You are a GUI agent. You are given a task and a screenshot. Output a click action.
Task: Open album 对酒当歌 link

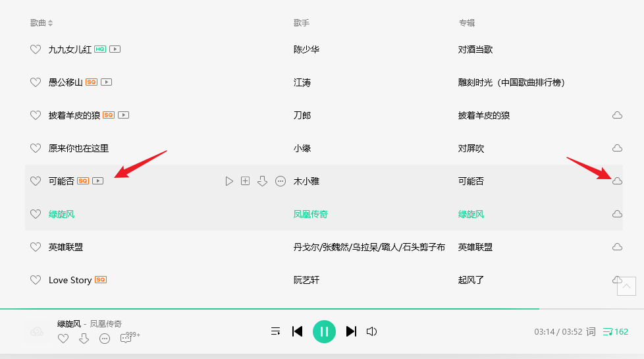pos(475,49)
